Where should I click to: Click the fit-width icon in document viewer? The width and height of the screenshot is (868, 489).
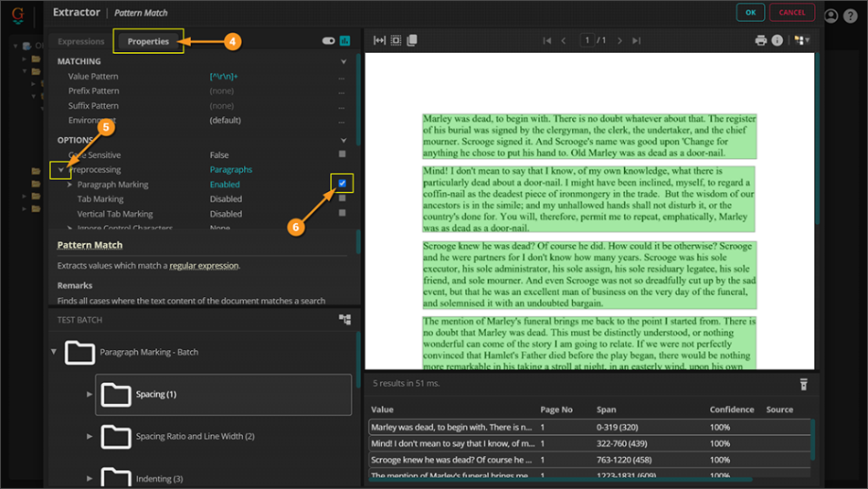click(379, 40)
